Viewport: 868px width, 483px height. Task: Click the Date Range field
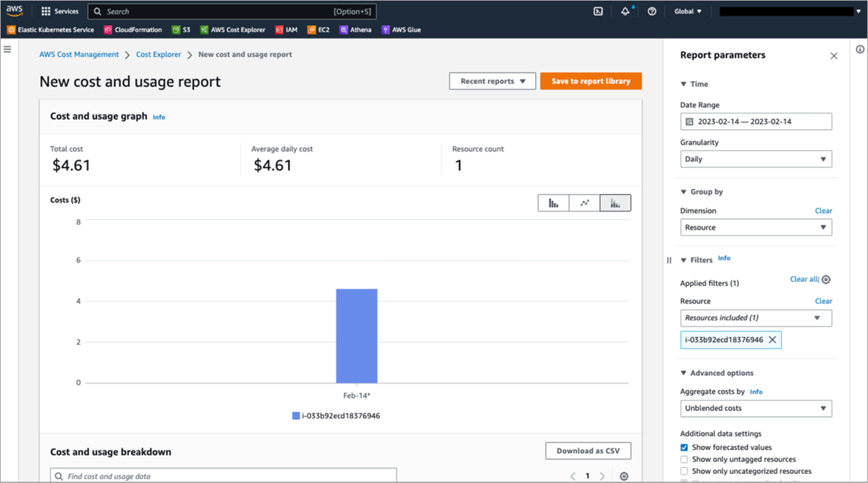point(756,121)
